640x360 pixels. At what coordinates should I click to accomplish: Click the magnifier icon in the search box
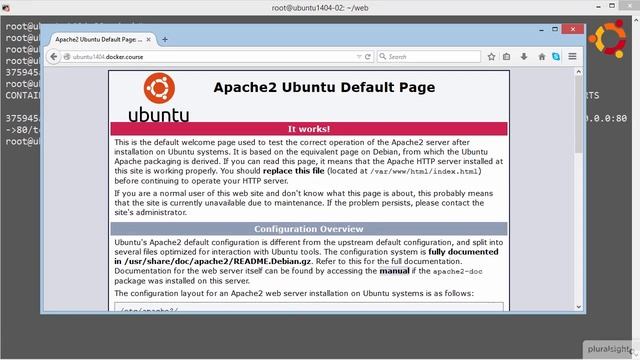pyautogui.click(x=382, y=57)
